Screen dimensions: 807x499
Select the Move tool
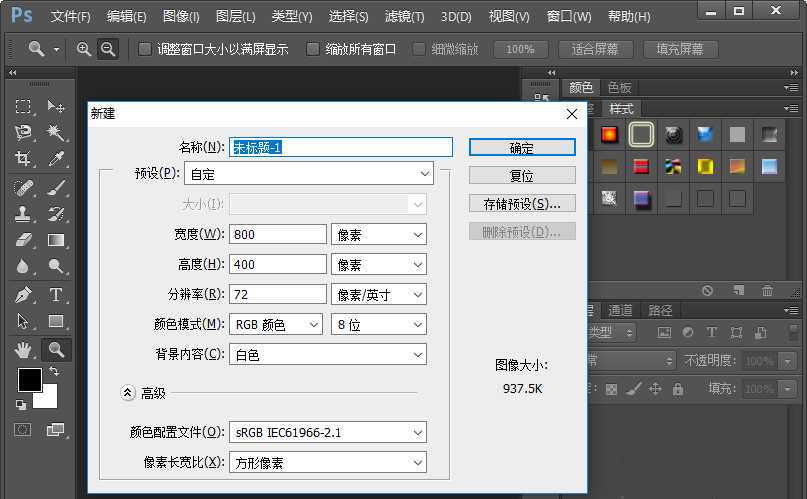[x=56, y=107]
